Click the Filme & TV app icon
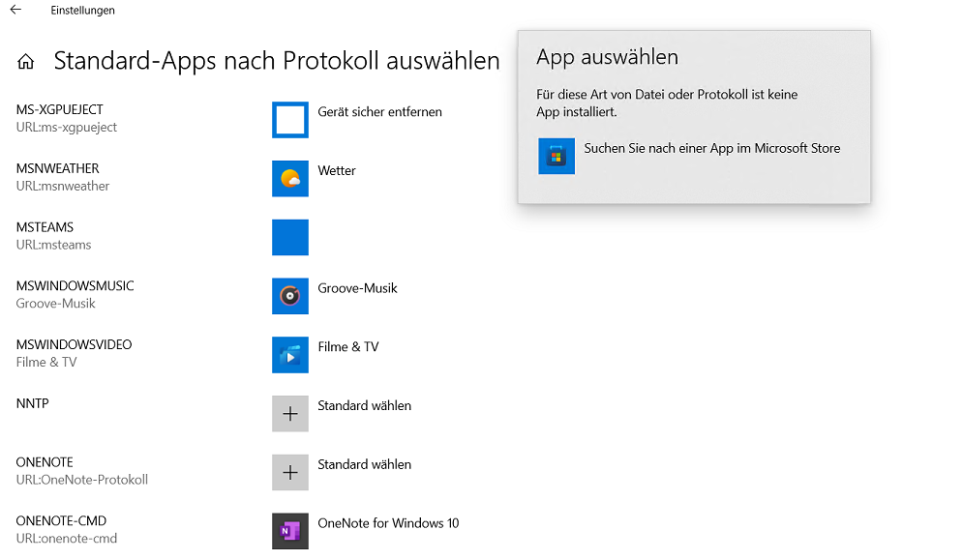Screen dimensions: 963x560 pyautogui.click(x=290, y=355)
